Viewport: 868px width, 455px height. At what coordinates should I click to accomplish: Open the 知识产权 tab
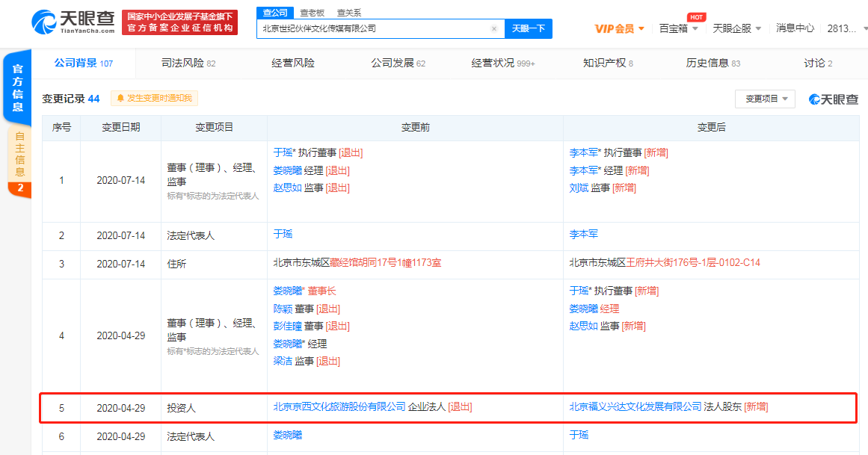point(608,63)
